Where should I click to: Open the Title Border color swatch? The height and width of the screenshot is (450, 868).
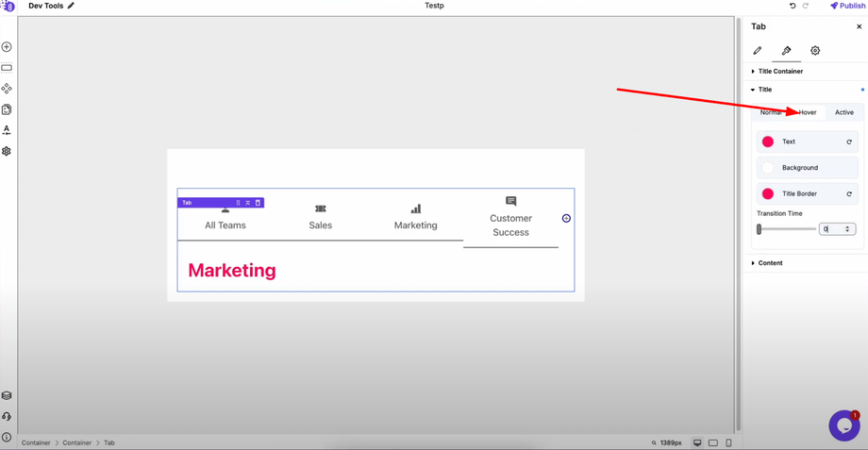[768, 193]
